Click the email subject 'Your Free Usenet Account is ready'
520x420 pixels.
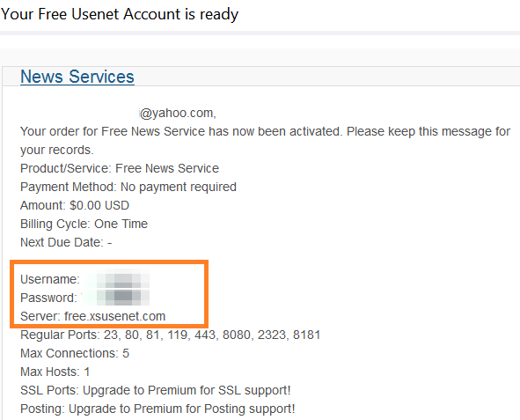click(120, 14)
